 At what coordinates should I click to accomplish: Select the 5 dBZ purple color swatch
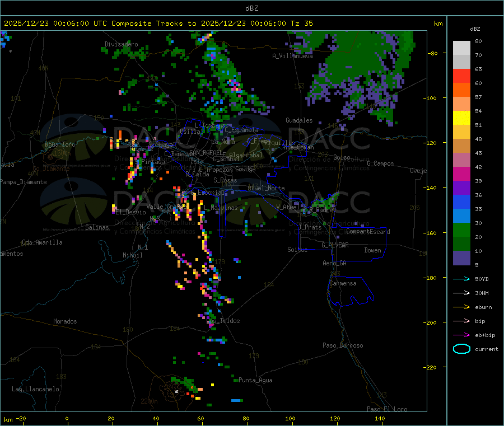461,258
